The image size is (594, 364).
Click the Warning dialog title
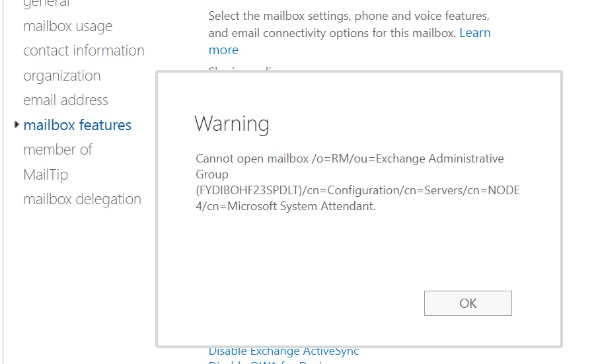(232, 124)
